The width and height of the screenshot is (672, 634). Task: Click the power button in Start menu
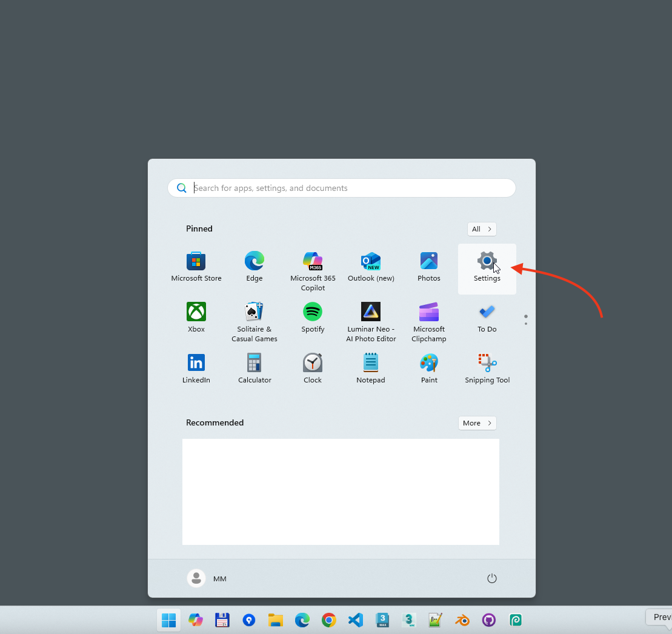point(491,578)
